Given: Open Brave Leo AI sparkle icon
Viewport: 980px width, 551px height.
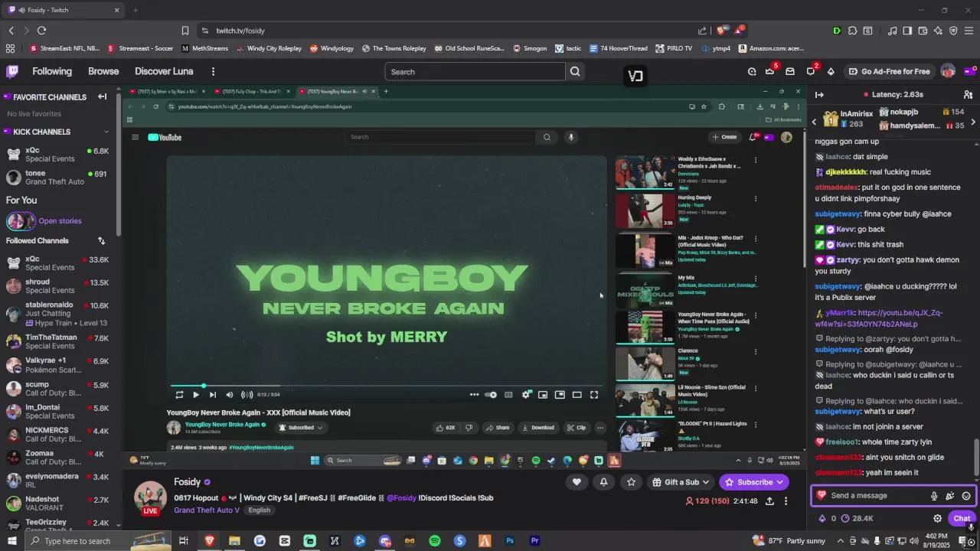Looking at the screenshot, I should click(938, 31).
